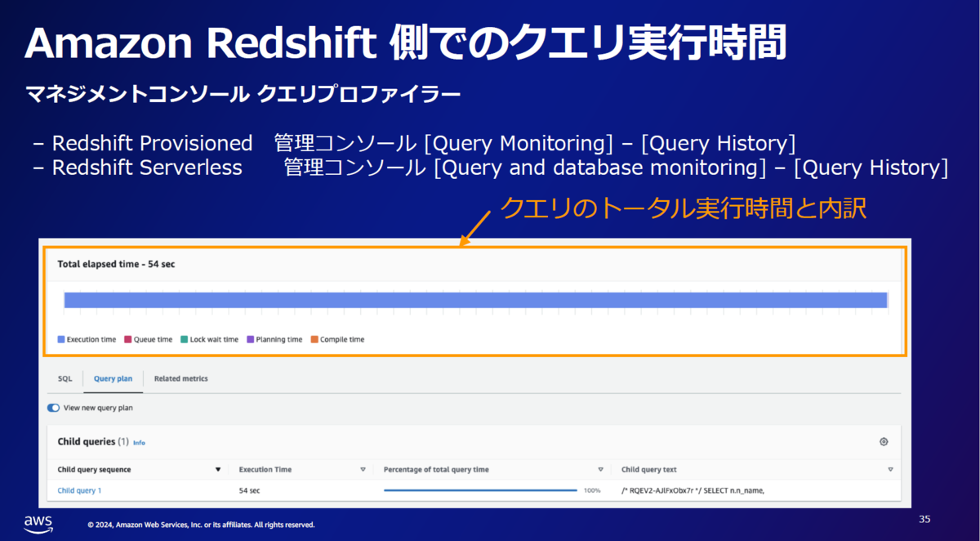Click the Info link beside Child queries
Image resolution: width=980 pixels, height=541 pixels.
tap(139, 443)
